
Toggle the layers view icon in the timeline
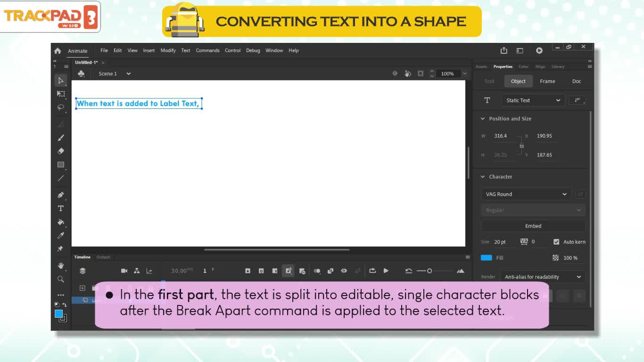(83, 271)
